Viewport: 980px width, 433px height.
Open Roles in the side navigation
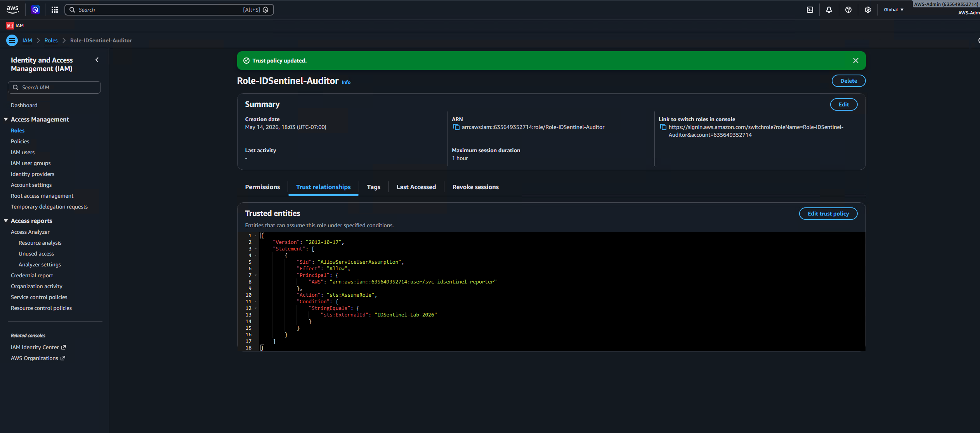pos(17,130)
